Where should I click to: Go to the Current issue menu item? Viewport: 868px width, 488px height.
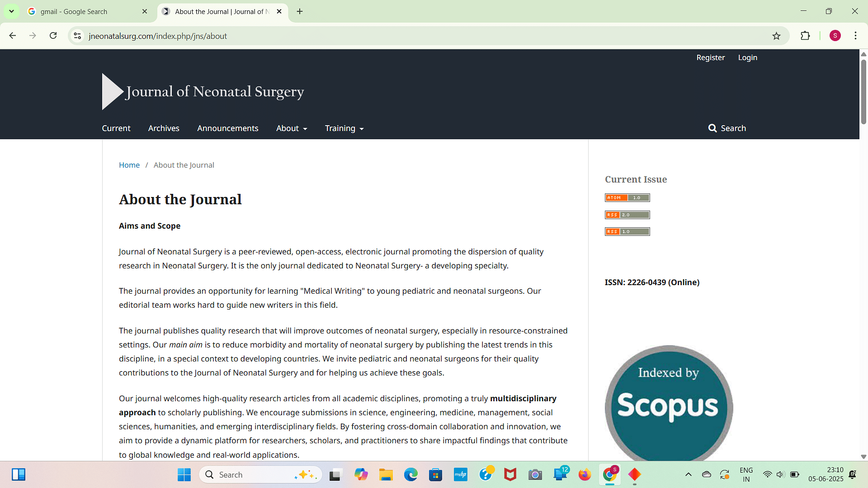pos(116,128)
